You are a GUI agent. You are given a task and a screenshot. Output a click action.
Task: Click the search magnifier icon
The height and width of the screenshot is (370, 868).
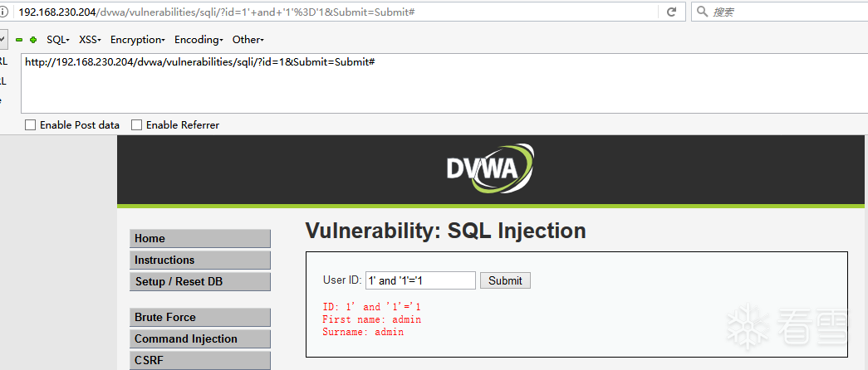point(702,12)
